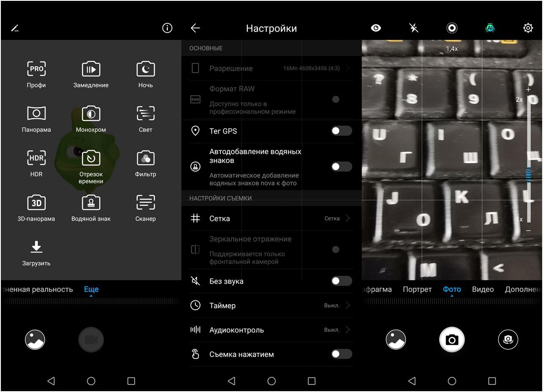Enable Автодобавление водяных знаков switch
The width and height of the screenshot is (543, 392).
(x=341, y=167)
